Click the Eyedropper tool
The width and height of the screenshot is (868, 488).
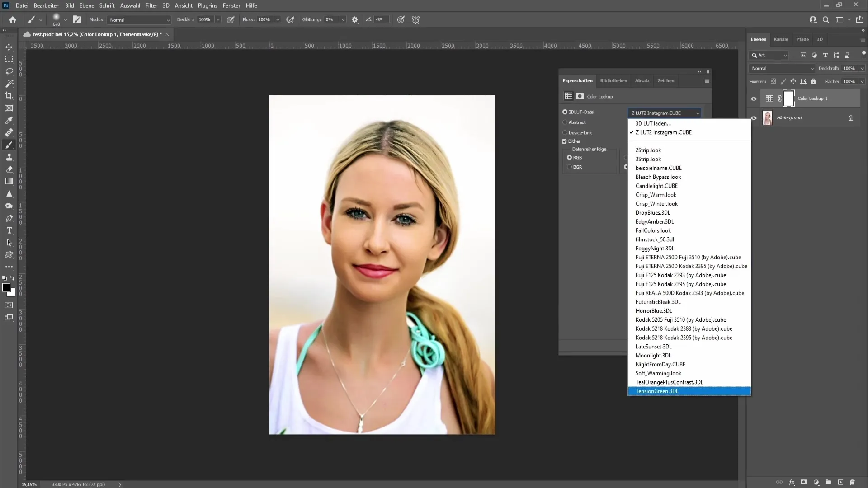[x=9, y=120]
